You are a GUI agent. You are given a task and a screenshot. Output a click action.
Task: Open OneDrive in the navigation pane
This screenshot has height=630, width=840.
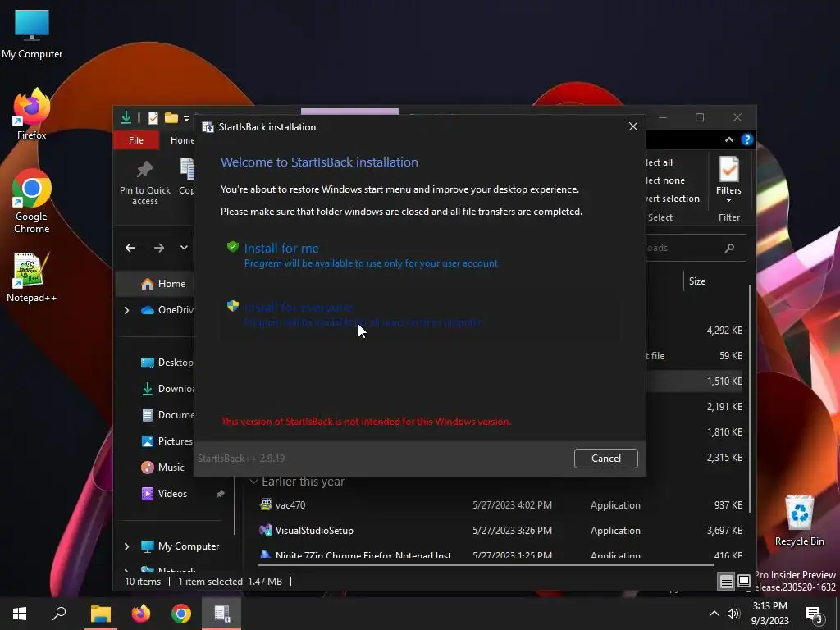coord(167,310)
